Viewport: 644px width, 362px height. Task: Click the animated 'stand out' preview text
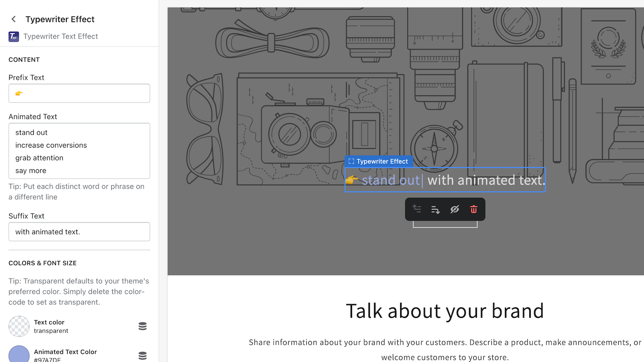point(390,180)
